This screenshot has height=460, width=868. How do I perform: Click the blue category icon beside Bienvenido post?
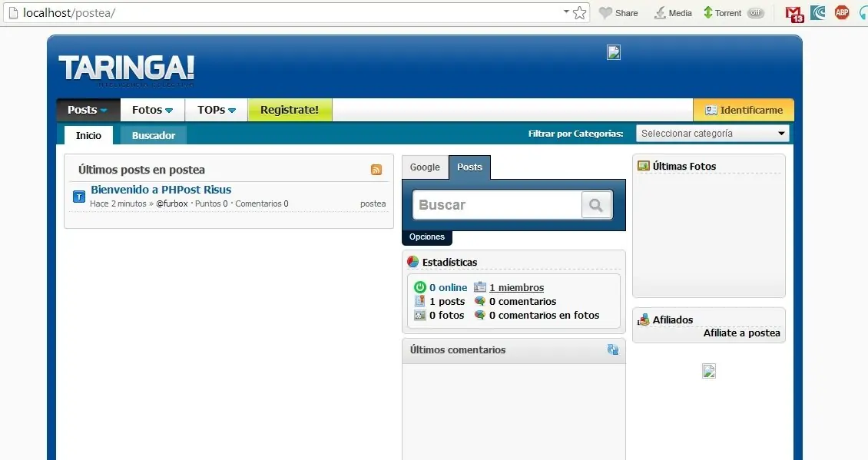(79, 197)
